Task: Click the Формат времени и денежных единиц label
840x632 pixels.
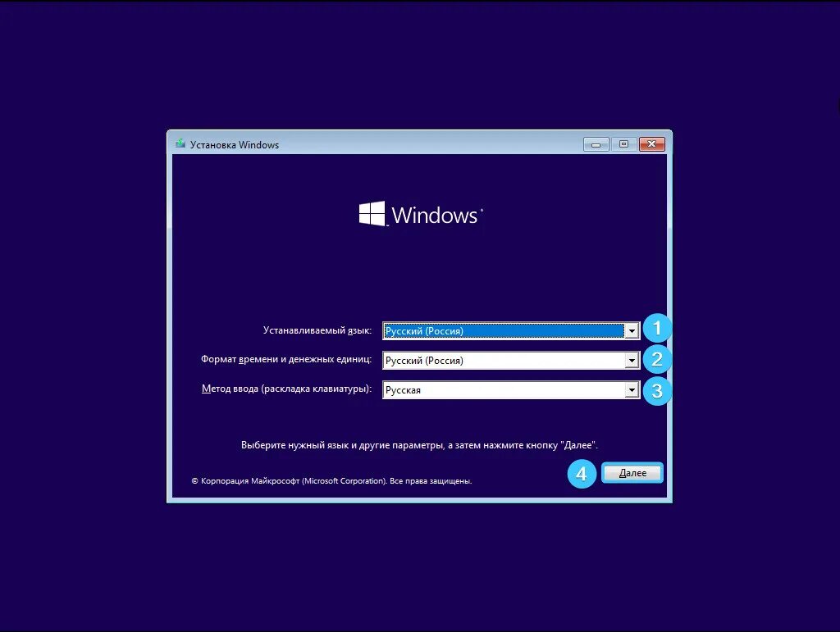Action: click(x=286, y=359)
